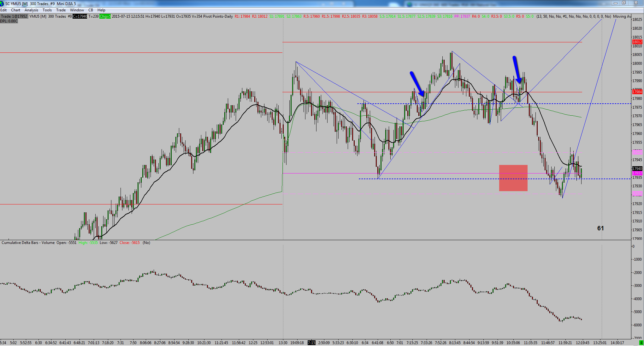Click the 'Cumulative Delta Bars - Volume' study title
The width and height of the screenshot is (644, 346).
pos(28,243)
